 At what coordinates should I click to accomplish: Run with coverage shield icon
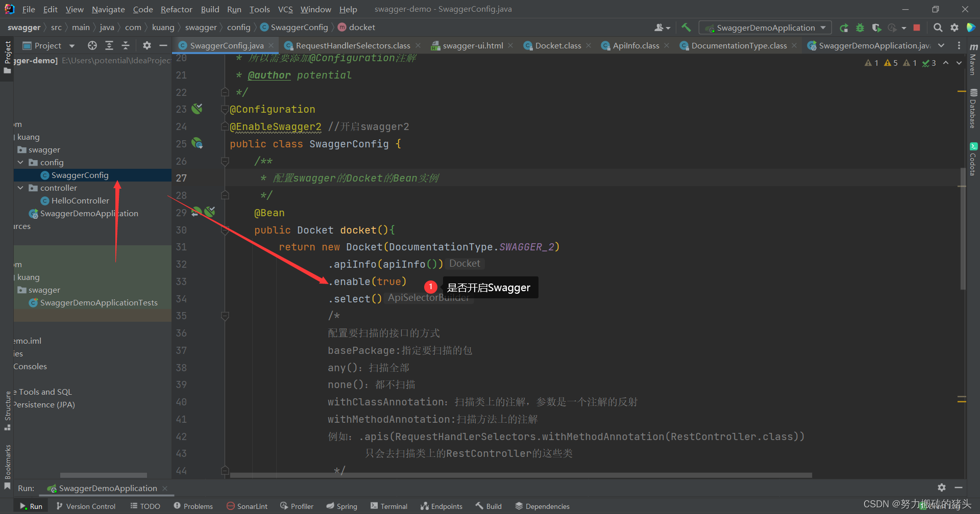pyautogui.click(x=876, y=28)
